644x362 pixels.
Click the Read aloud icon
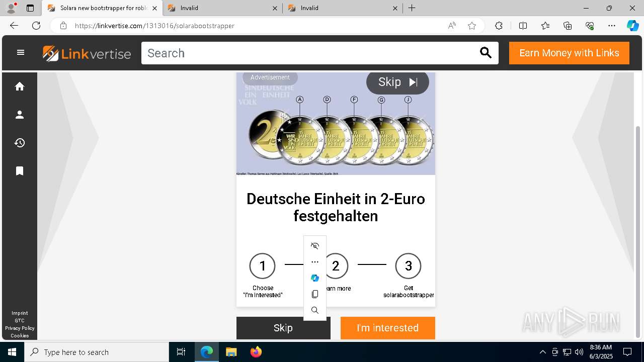452,26
